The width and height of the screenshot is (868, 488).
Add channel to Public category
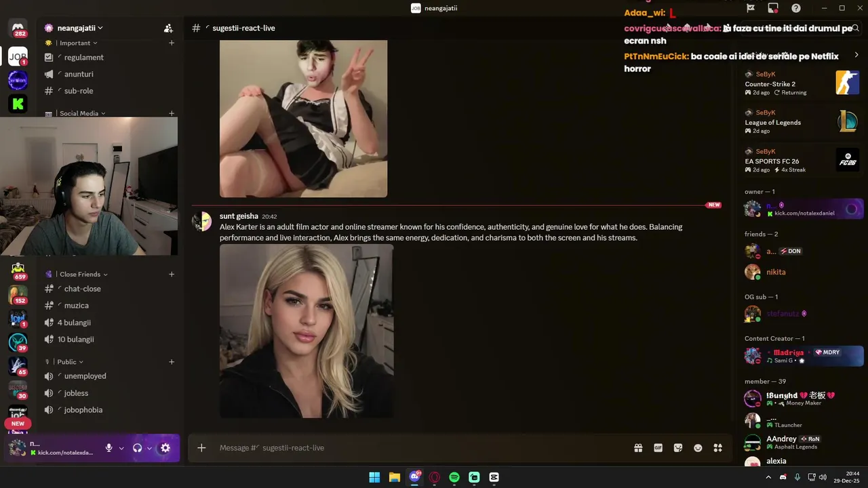point(172,361)
